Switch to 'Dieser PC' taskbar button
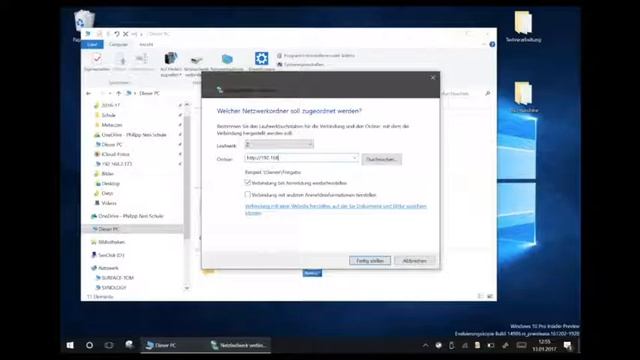This screenshot has height=360, width=640. [x=172, y=345]
